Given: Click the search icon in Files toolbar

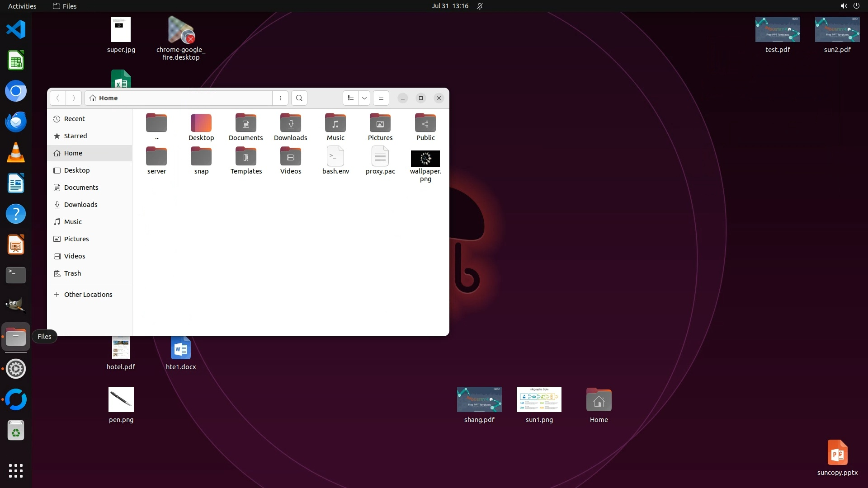Looking at the screenshot, I should 299,98.
